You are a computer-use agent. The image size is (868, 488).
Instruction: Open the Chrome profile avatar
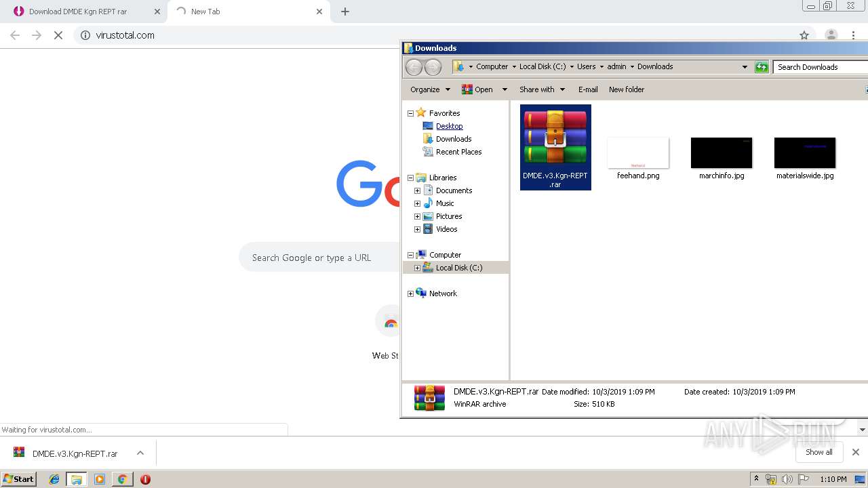click(831, 35)
